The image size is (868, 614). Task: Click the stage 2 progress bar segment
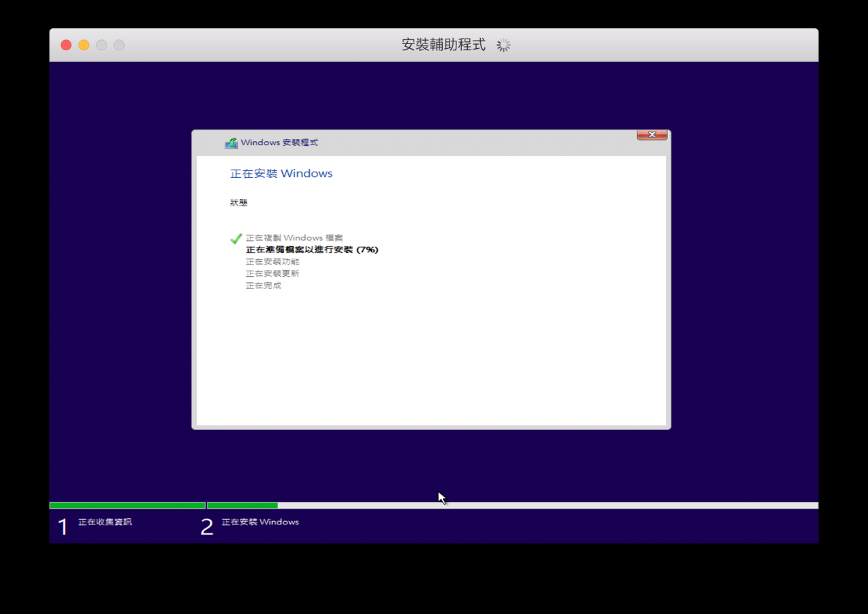[x=513, y=505]
